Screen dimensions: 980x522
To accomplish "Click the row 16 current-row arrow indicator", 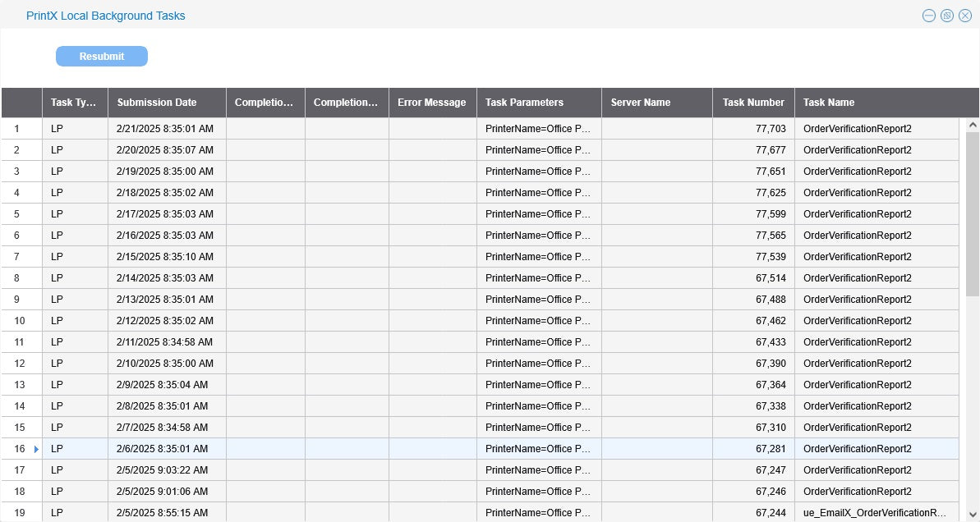I will coord(36,449).
